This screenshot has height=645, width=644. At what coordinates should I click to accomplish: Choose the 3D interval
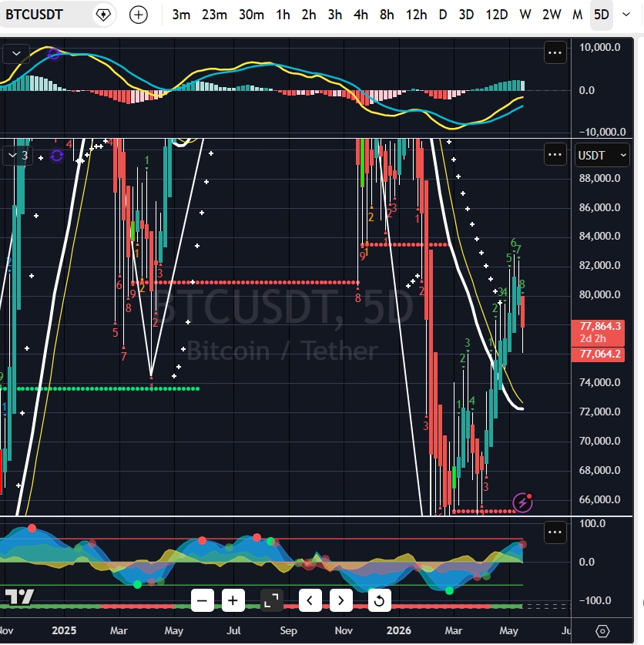point(466,15)
